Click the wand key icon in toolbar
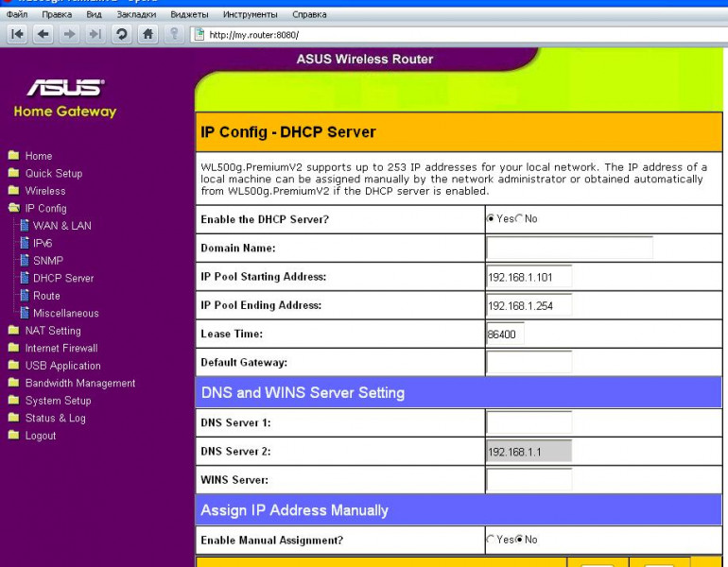728x567 pixels. click(x=174, y=34)
